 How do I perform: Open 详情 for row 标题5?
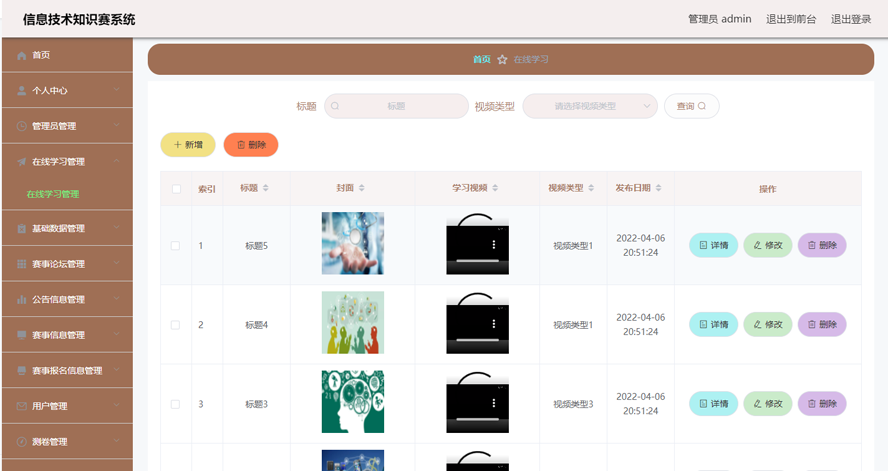pos(713,245)
